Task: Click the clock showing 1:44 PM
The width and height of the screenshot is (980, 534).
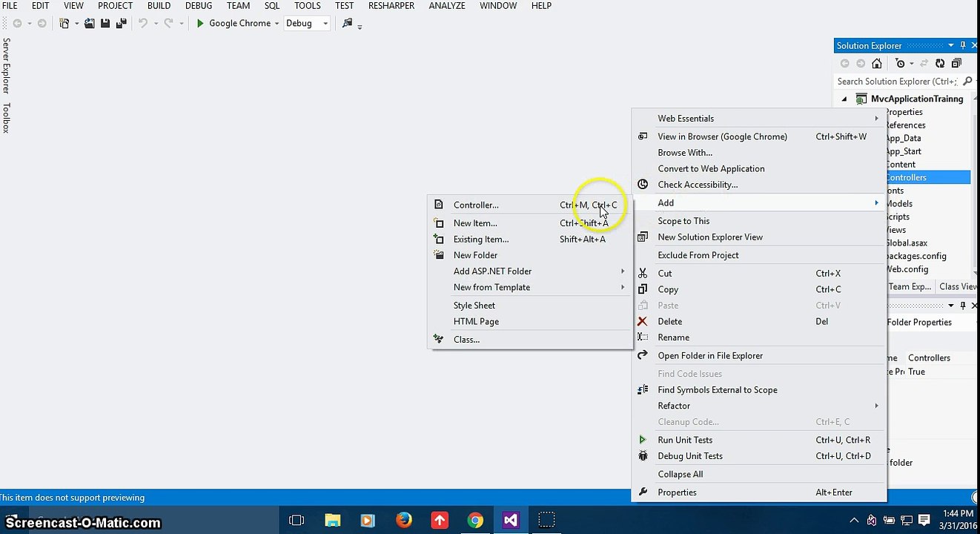Action: click(959, 513)
